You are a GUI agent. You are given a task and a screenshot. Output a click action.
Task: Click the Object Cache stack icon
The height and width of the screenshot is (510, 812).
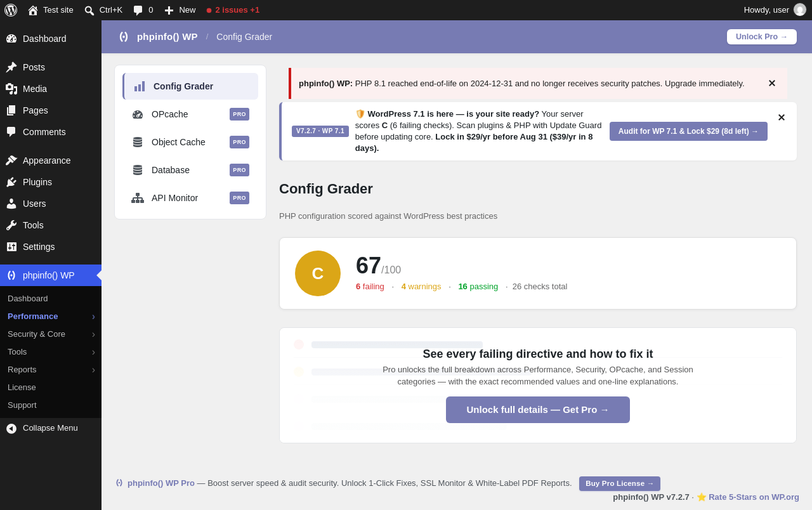point(138,142)
